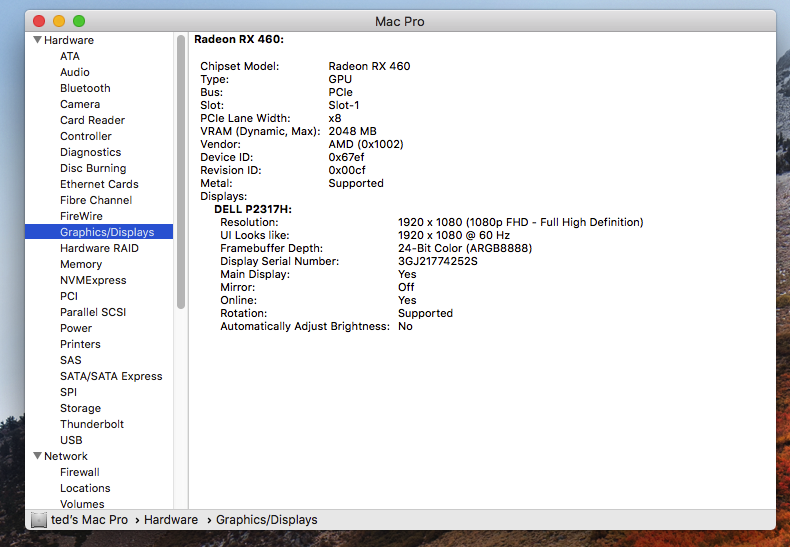Click the Resolution value 1920 x 1080 FHD
This screenshot has width=790, height=547.
click(520, 222)
